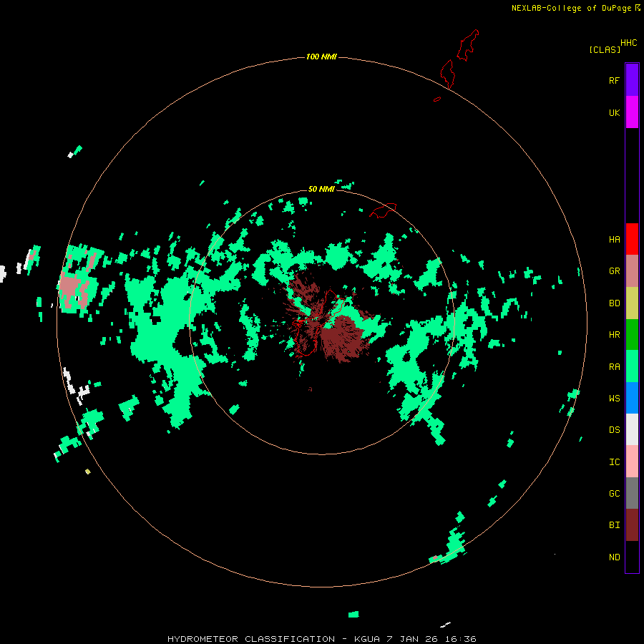Screen dimensions: 644x644
Task: Click the GC gray legend swatch
Action: [632, 493]
